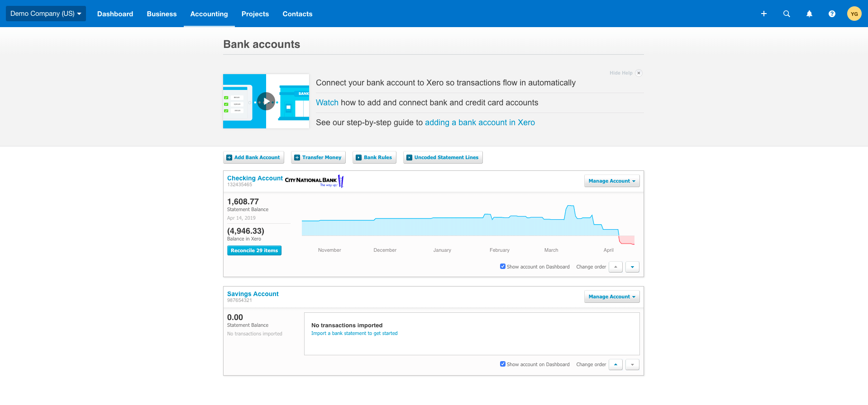Viewport: 868px width, 405px height.
Task: Open the YG user avatar menu
Action: pos(854,14)
